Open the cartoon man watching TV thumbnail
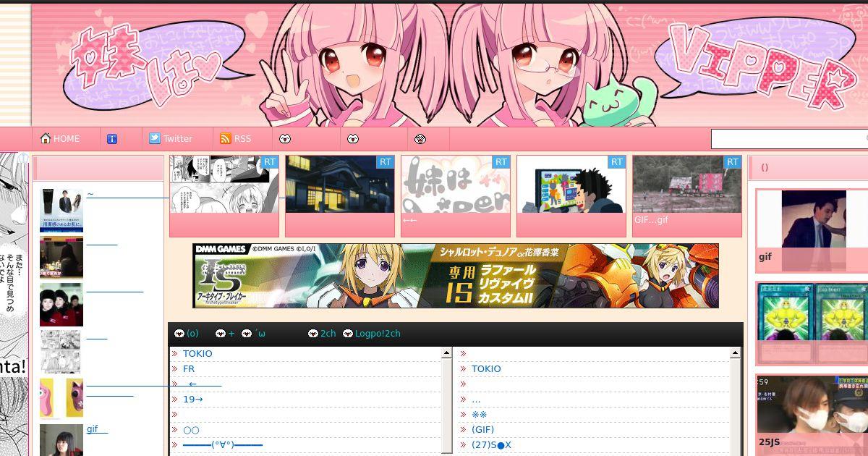This screenshot has width=868, height=456. point(571,185)
